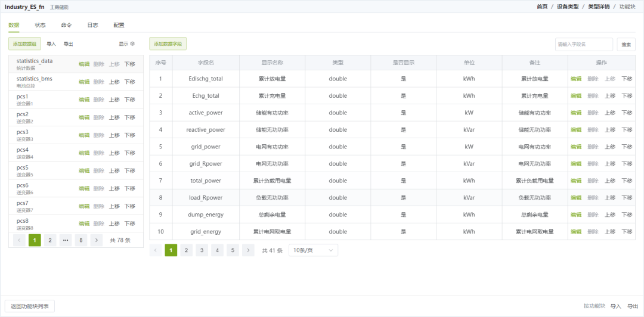Click the 添加数据字段 button
644x317 pixels.
click(x=168, y=43)
